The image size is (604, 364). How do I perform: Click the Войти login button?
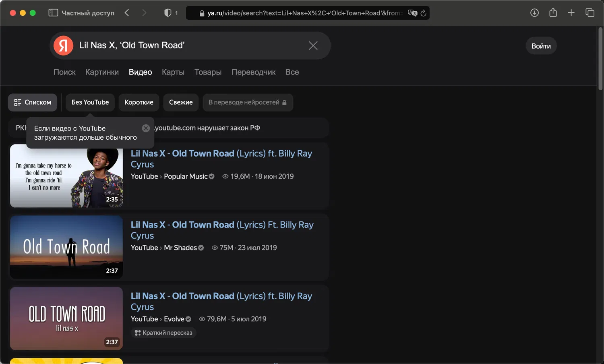(x=541, y=46)
